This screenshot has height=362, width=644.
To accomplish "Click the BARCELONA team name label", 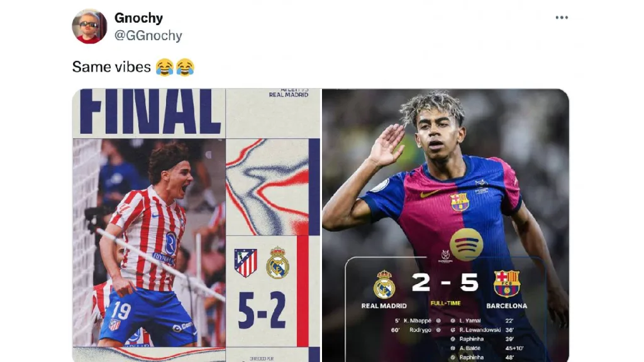I will click(x=507, y=306).
